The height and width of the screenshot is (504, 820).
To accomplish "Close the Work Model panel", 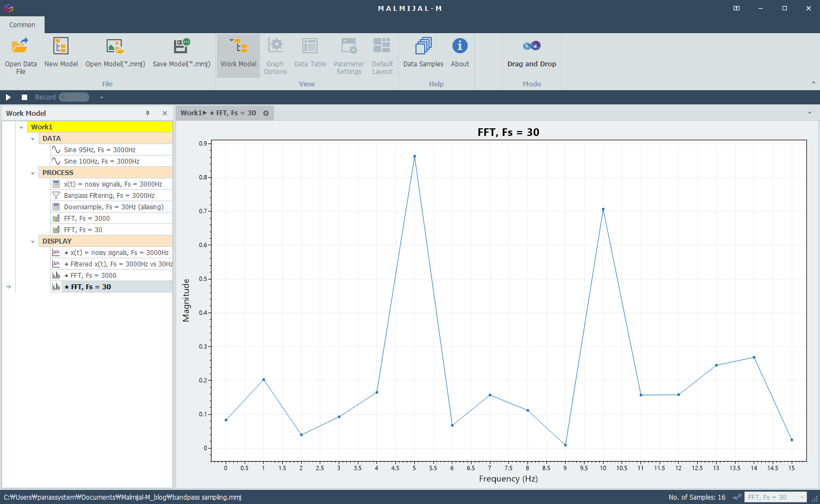I will [x=165, y=113].
